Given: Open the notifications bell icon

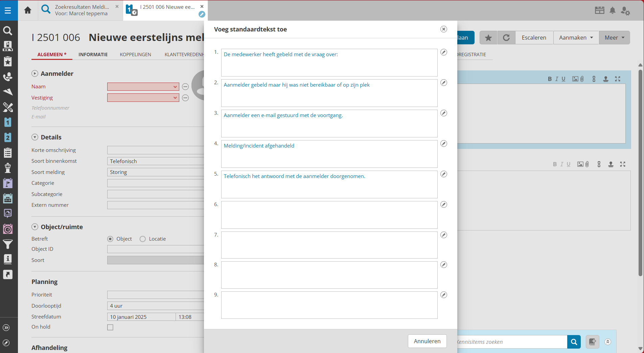Looking at the screenshot, I should [x=612, y=10].
